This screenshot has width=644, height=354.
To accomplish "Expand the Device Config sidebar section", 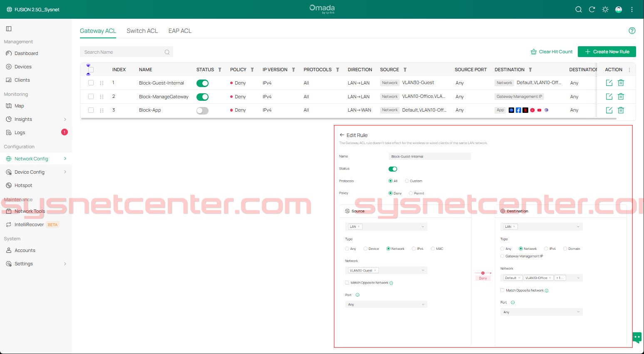I will click(x=65, y=172).
